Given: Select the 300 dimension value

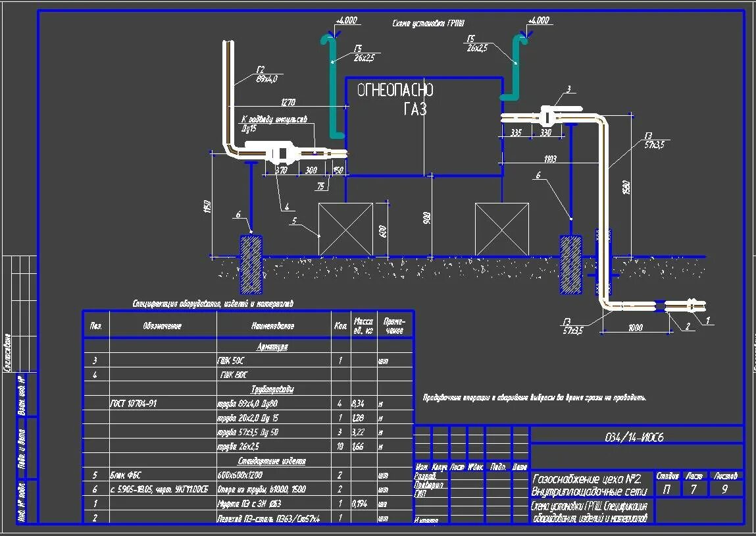Looking at the screenshot, I should pos(311,170).
